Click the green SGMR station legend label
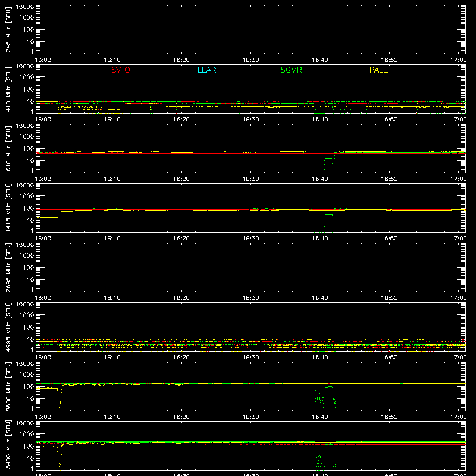Image resolution: width=476 pixels, height=476 pixels. [x=291, y=70]
